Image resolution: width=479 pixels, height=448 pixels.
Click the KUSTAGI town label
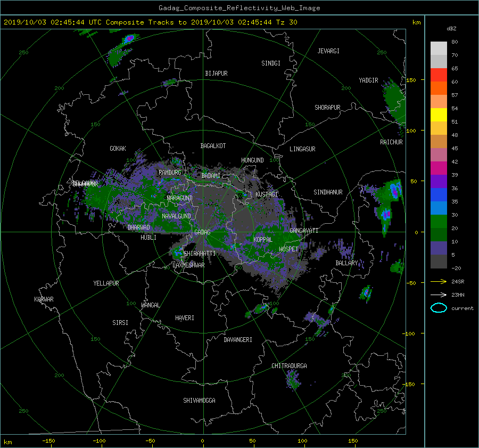[x=267, y=194]
